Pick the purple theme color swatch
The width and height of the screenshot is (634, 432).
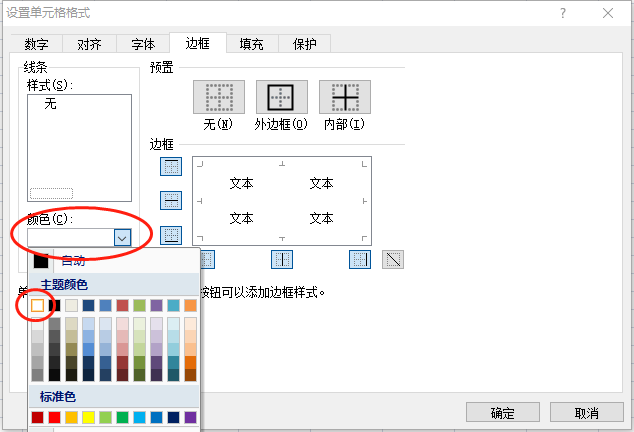[156, 305]
